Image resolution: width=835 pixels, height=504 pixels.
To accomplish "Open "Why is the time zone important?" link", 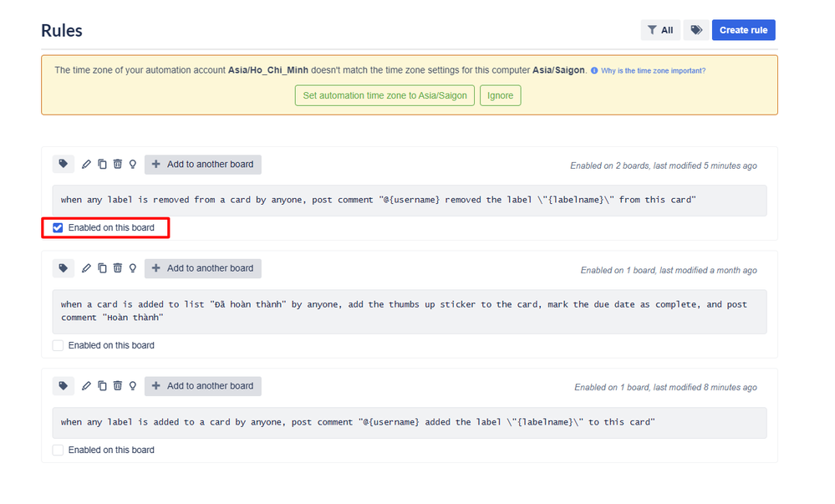I will coord(653,70).
